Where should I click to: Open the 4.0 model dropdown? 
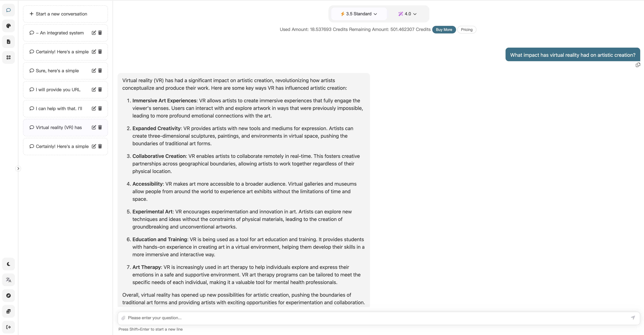click(407, 14)
